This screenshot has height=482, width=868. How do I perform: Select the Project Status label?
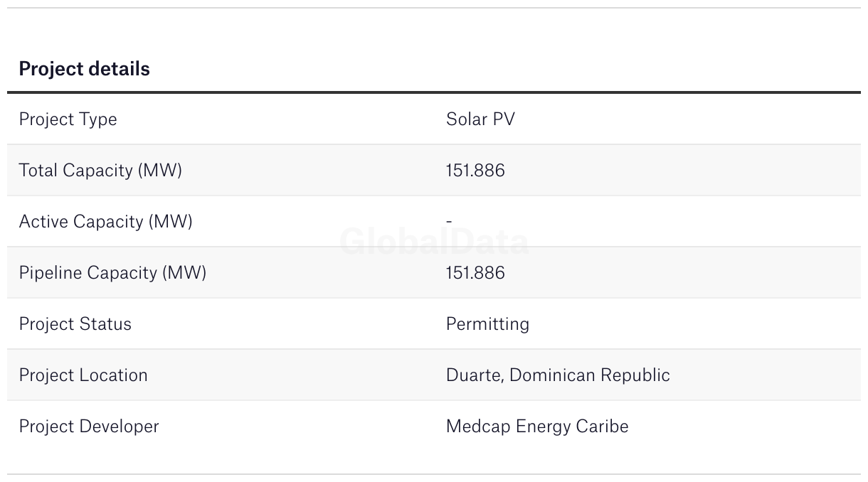[x=75, y=324]
